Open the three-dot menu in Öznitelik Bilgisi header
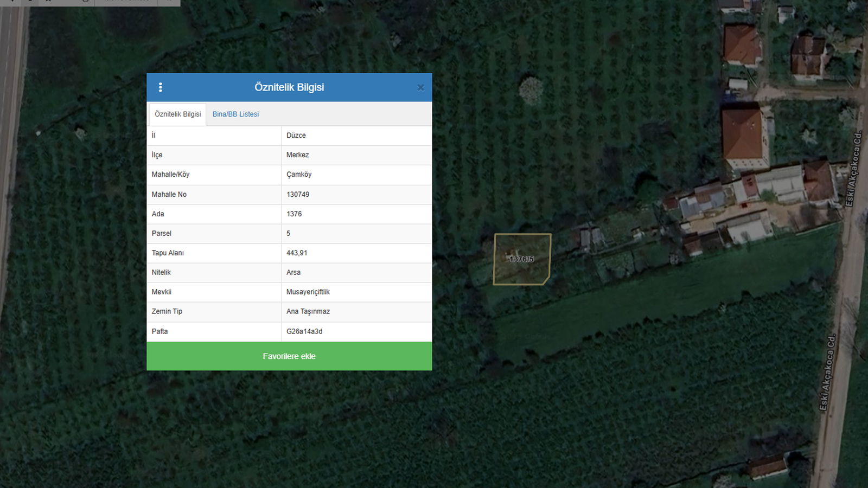This screenshot has height=488, width=868. [160, 87]
